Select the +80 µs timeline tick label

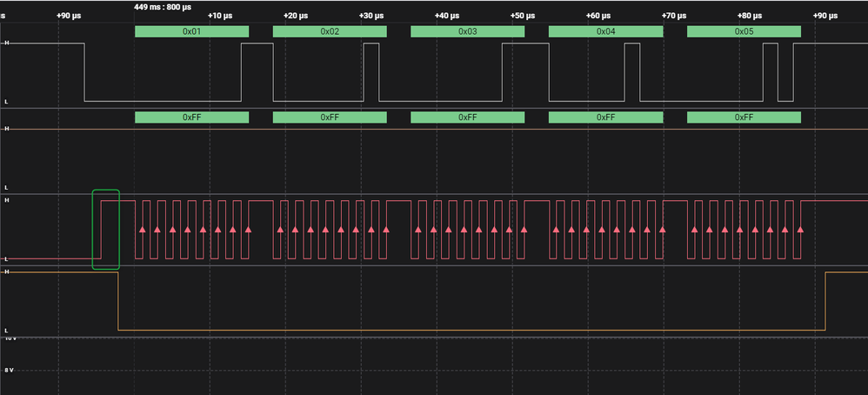750,17
